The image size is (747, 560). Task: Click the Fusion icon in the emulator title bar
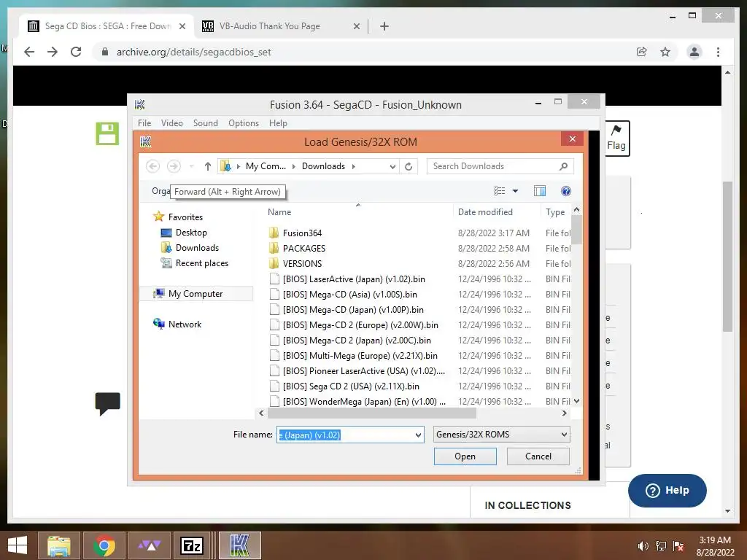click(139, 104)
